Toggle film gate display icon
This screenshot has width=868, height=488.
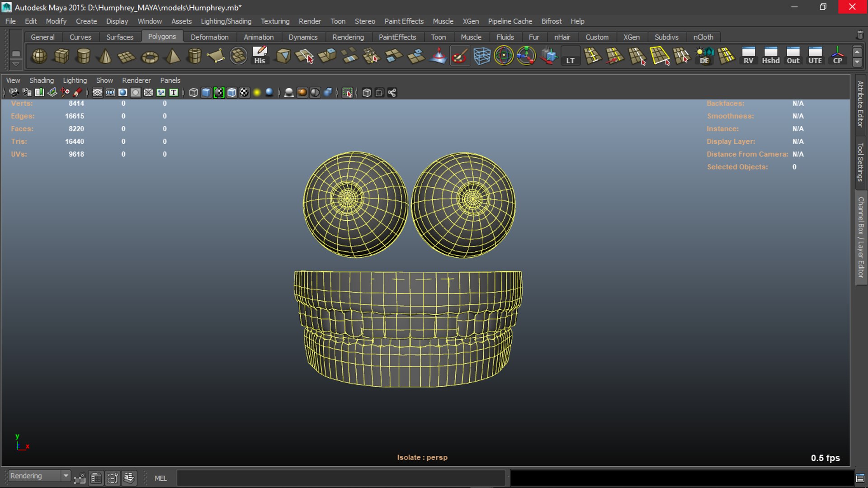pos(110,93)
